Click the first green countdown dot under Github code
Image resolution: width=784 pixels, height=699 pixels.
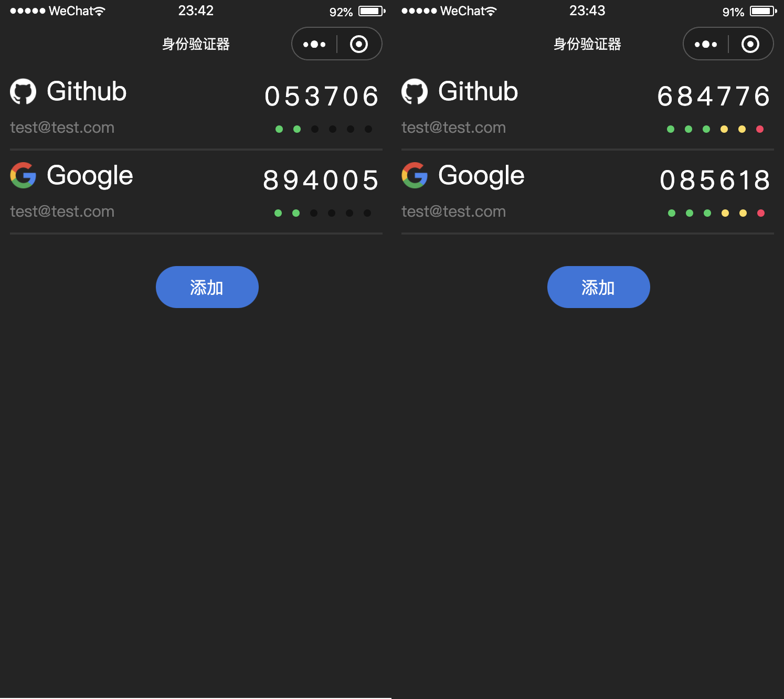(x=279, y=129)
